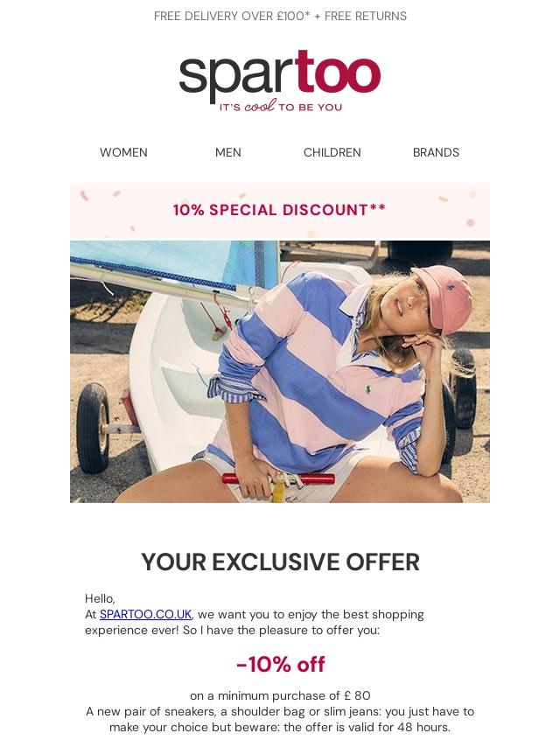Click the red handle bar in the photo
Image resolution: width=560 pixels, height=747 pixels.
(x=278, y=478)
